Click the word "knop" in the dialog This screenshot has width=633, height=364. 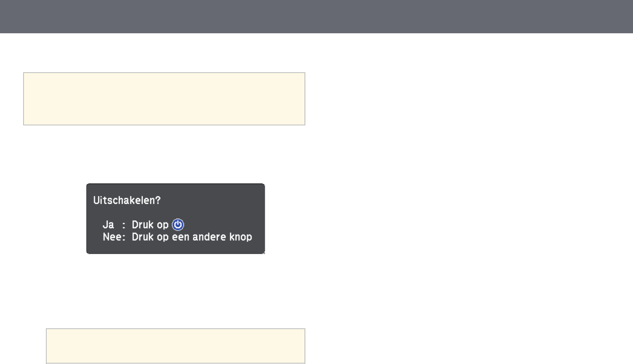point(241,237)
